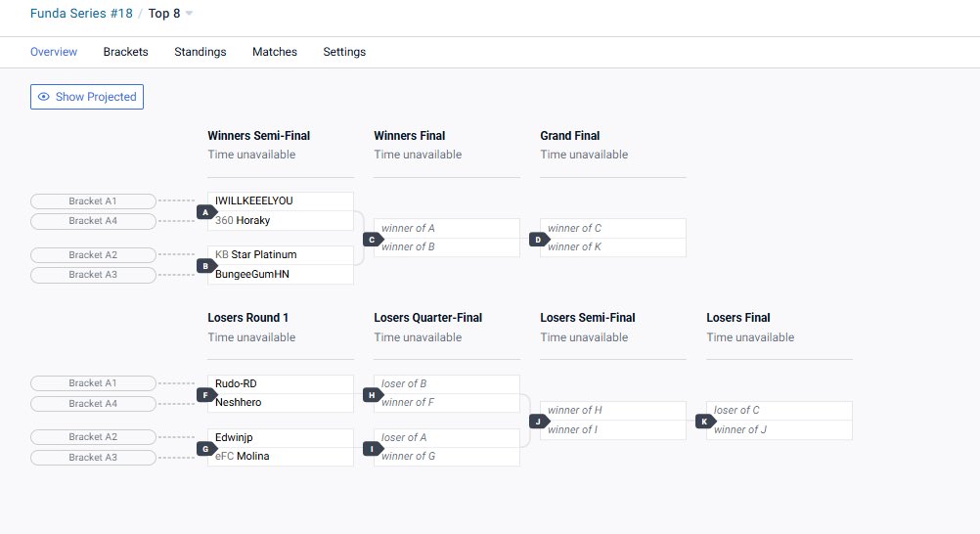Open match J in Losers Semi-Final

pyautogui.click(x=538, y=421)
